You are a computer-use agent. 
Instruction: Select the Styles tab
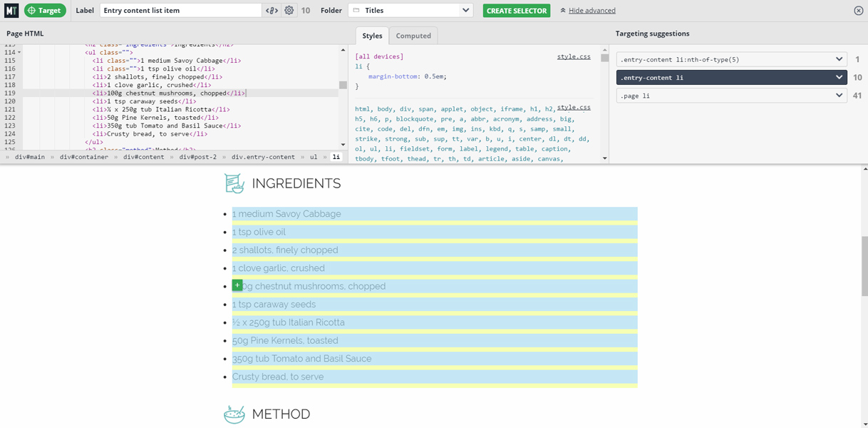click(372, 36)
